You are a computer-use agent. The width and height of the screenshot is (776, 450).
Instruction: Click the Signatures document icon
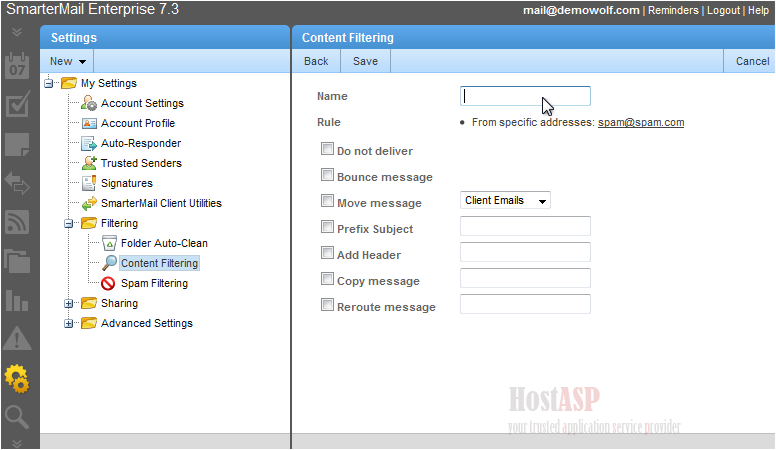[89, 183]
